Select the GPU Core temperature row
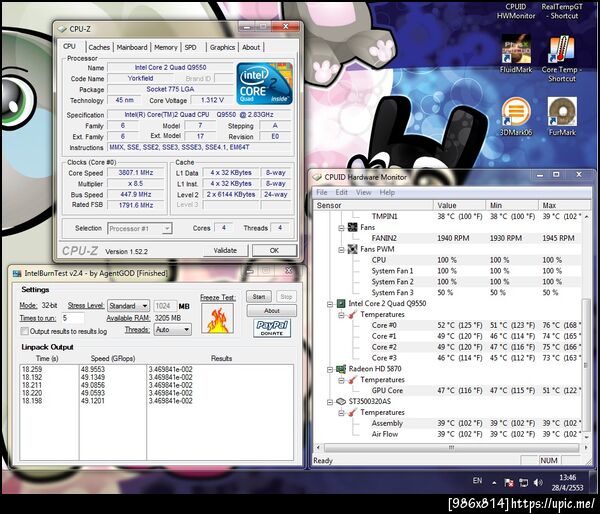 point(448,391)
